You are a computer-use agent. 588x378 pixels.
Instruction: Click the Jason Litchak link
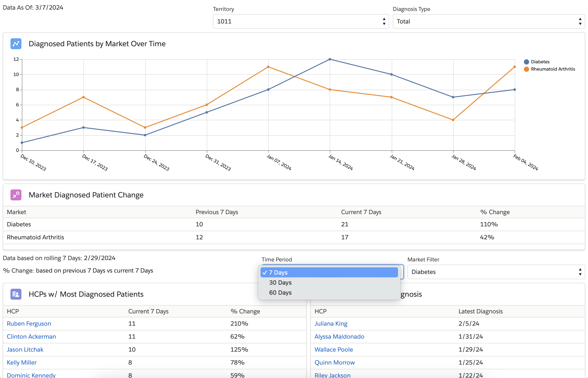(x=25, y=350)
